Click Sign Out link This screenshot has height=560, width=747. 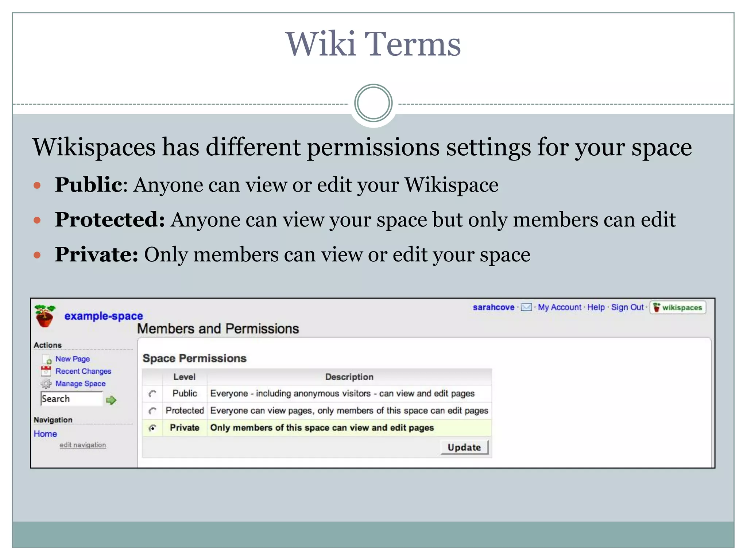(x=627, y=307)
